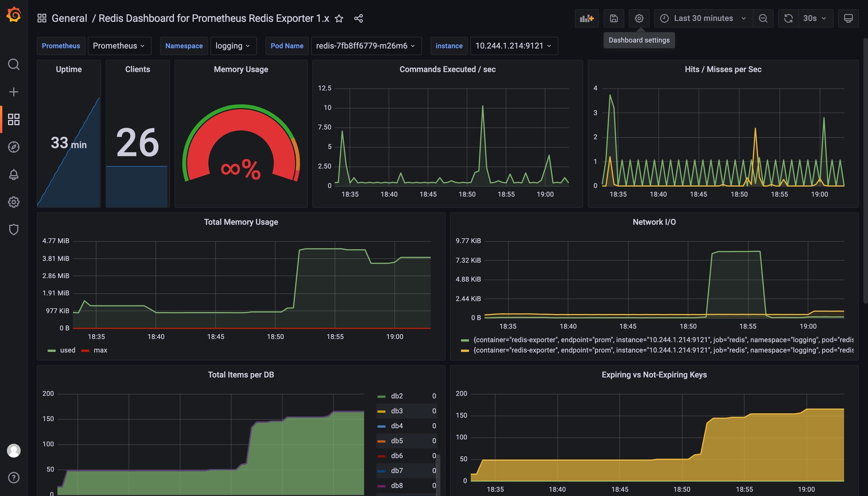This screenshot has height=496, width=868.
Task: Cycle view mode with monitor icon
Action: tap(848, 18)
